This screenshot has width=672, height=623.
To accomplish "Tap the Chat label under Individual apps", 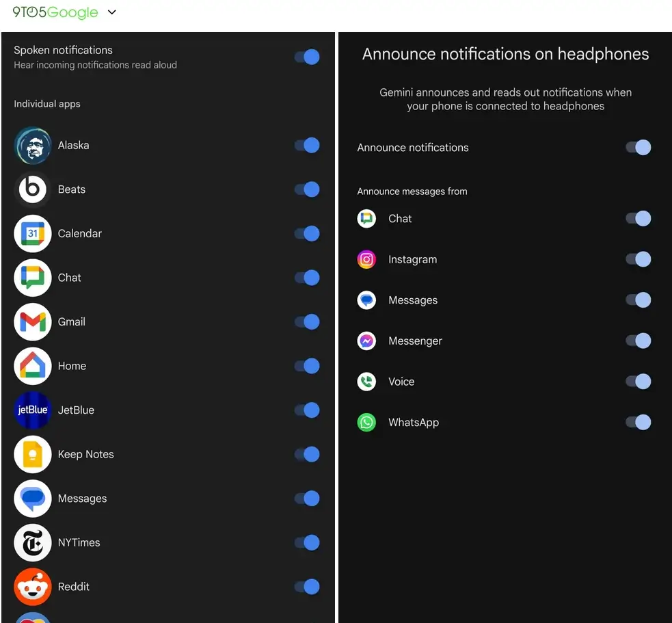I will click(70, 278).
